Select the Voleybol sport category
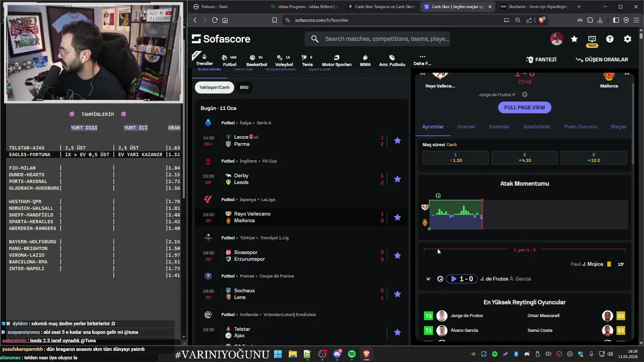Screen dimensions: 644x362 [x=284, y=60]
